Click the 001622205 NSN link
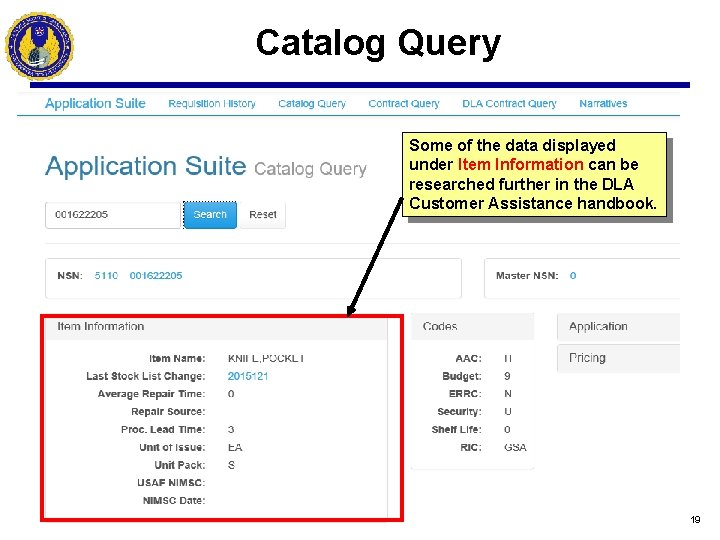This screenshot has width=720, height=540. (156, 276)
